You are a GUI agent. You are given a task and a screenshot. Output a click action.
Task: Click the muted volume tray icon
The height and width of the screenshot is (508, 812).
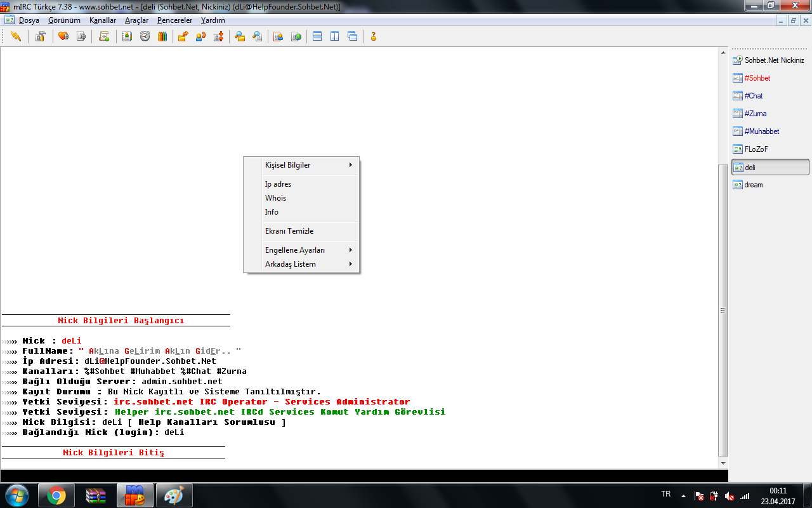tap(730, 496)
